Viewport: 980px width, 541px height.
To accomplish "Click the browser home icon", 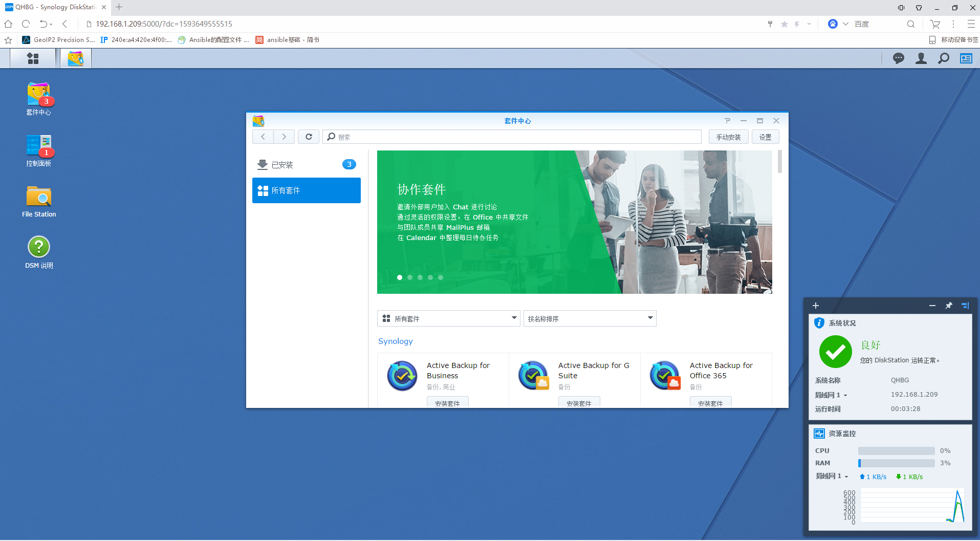I will point(8,24).
